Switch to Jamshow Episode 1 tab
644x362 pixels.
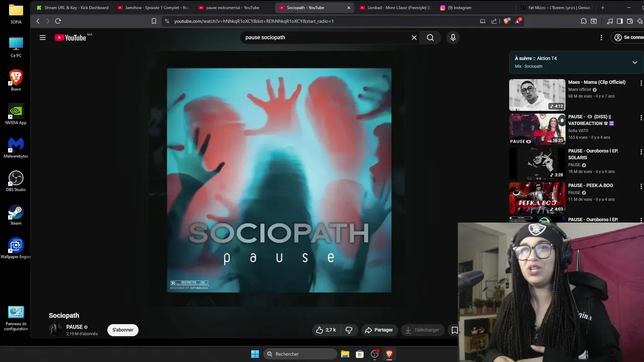[x=153, y=8]
